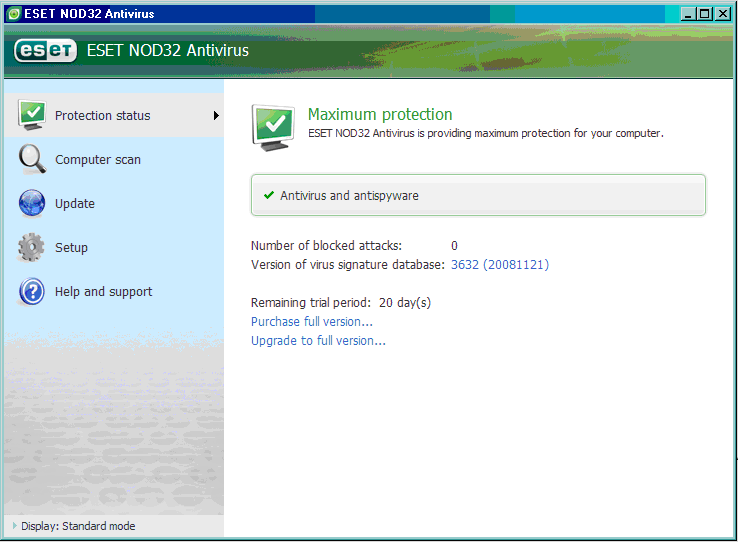The height and width of the screenshot is (542, 738).
Task: Click the Upgrade to full version link
Action: 318,341
